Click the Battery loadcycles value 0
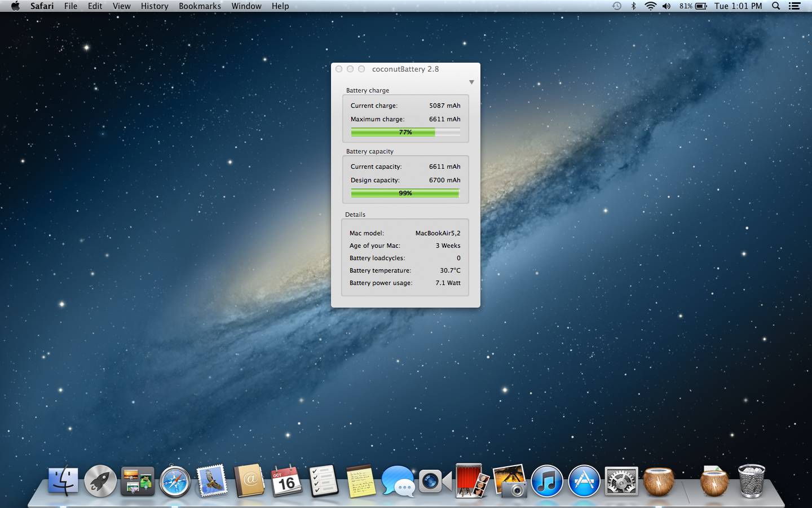This screenshot has width=812, height=508. click(x=458, y=258)
